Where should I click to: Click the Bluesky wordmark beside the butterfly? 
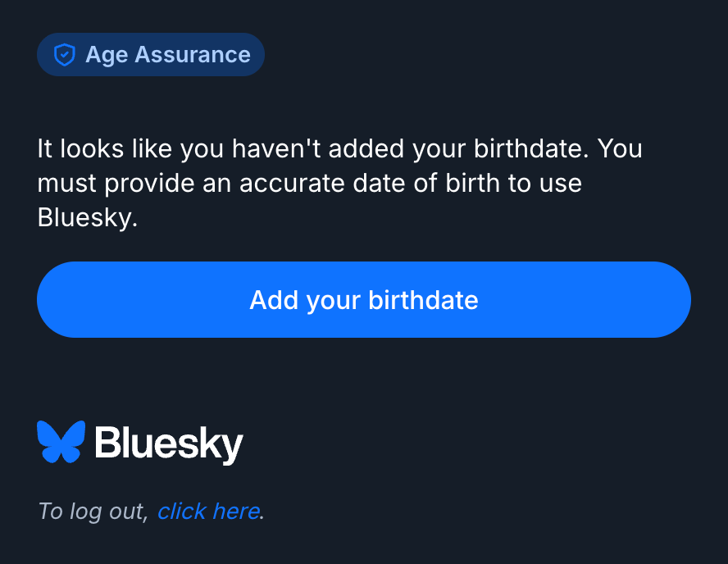tap(169, 443)
